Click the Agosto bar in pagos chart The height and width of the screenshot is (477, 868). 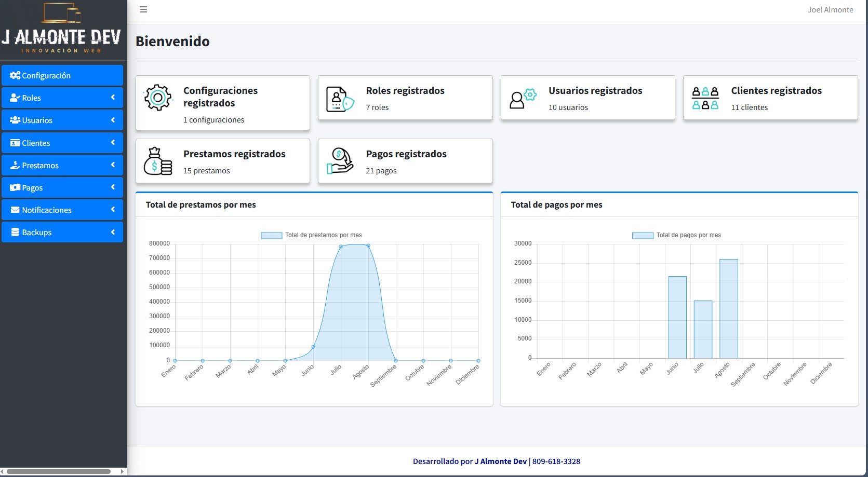(728, 308)
